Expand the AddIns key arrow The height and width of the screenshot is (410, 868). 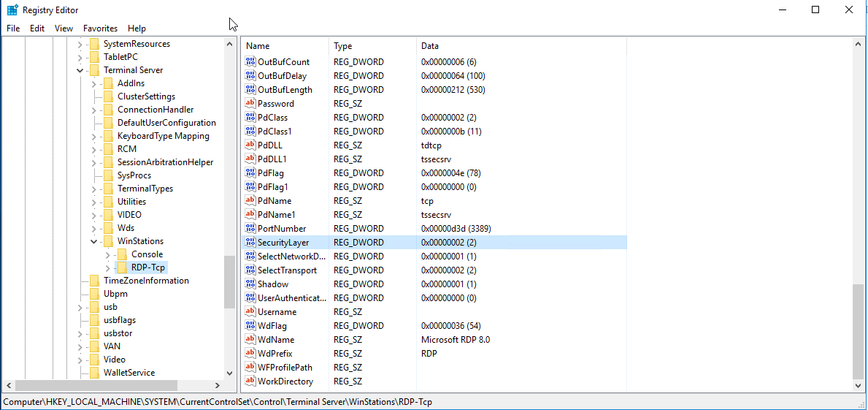click(x=93, y=83)
